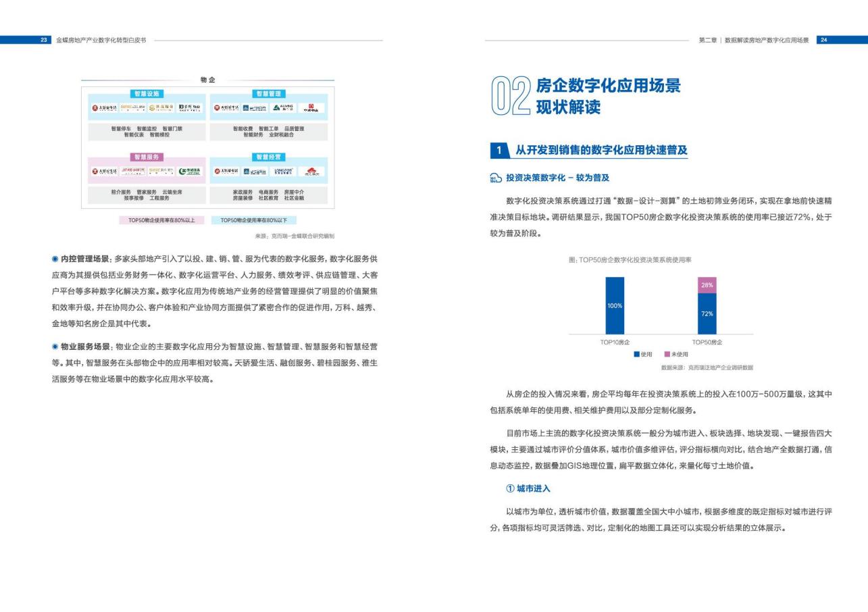Click the red cloud logo in 智慧经营

(311, 172)
